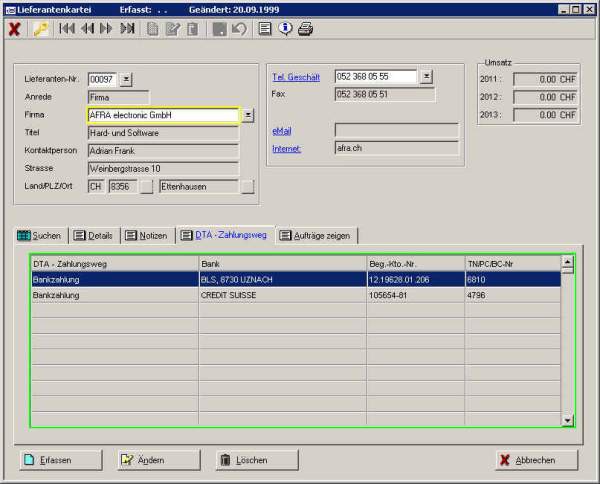The width and height of the screenshot is (600, 484).
Task: Go to the previous record
Action: pyautogui.click(x=87, y=29)
